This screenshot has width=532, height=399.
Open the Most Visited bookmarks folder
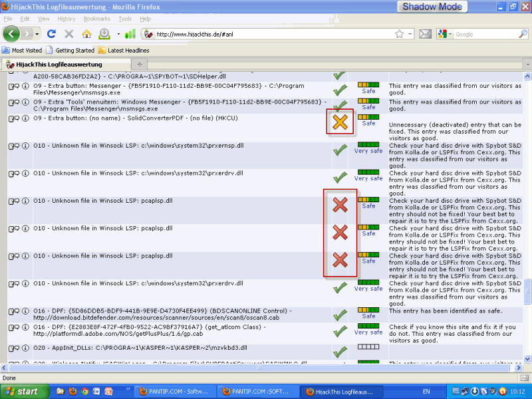tap(22, 51)
